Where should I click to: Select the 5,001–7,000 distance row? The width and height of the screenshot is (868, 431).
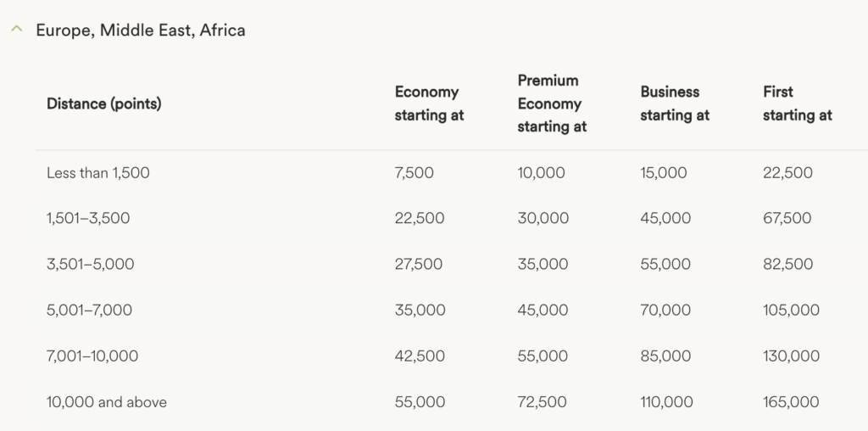pos(89,311)
